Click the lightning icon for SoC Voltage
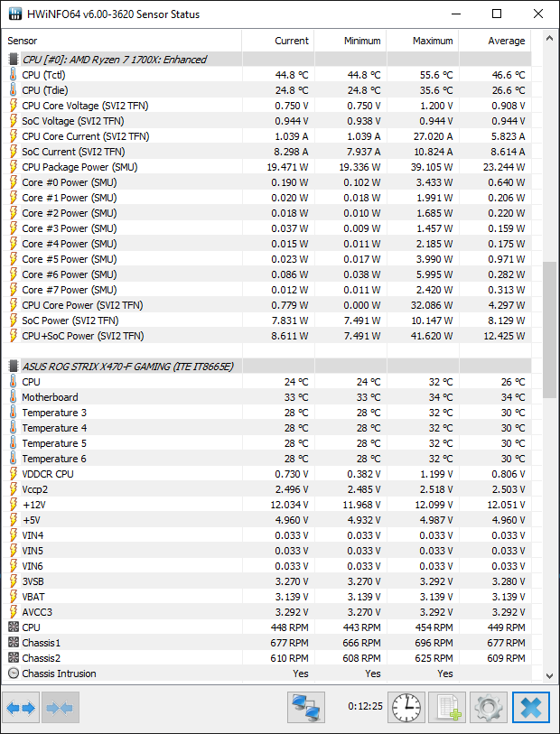 tap(14, 121)
